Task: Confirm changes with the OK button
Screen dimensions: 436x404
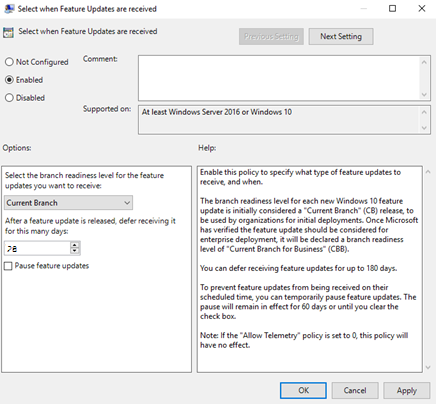Action: [x=303, y=390]
